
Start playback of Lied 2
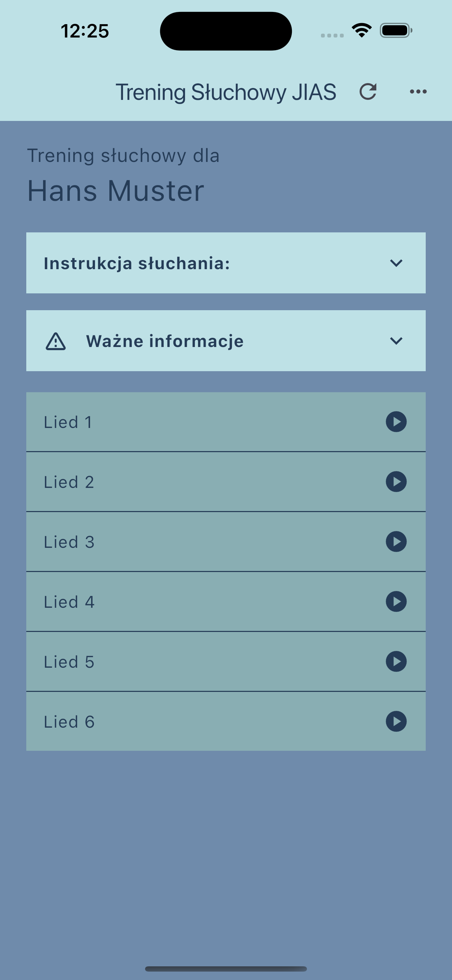click(x=396, y=482)
